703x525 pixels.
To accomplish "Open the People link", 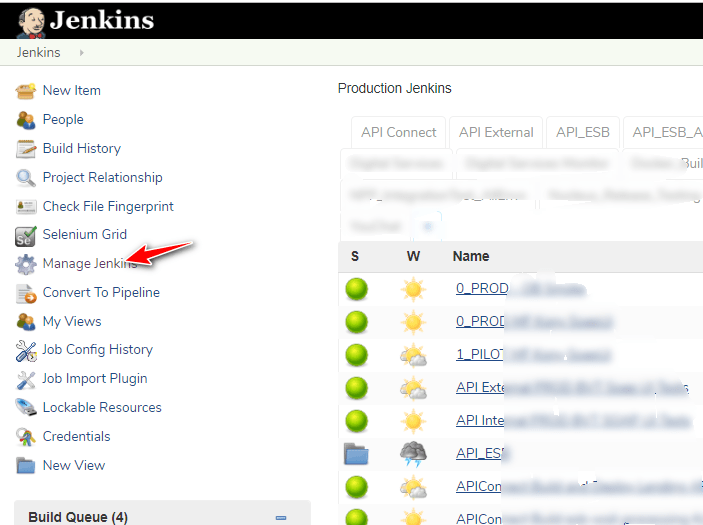I will [63, 120].
